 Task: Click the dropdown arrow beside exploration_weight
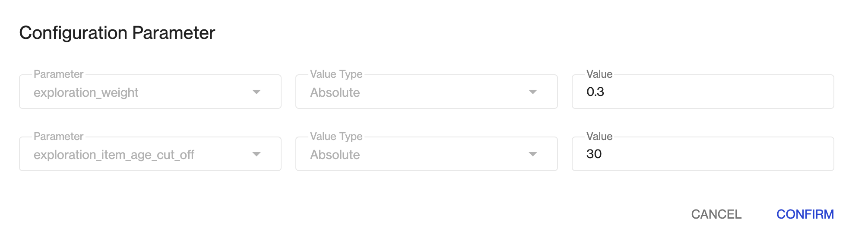(x=257, y=92)
